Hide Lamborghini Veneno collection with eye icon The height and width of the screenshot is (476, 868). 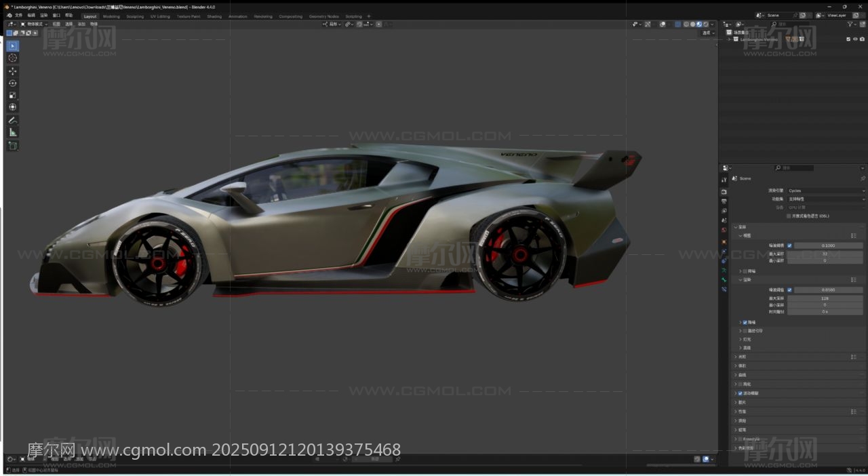coord(855,39)
